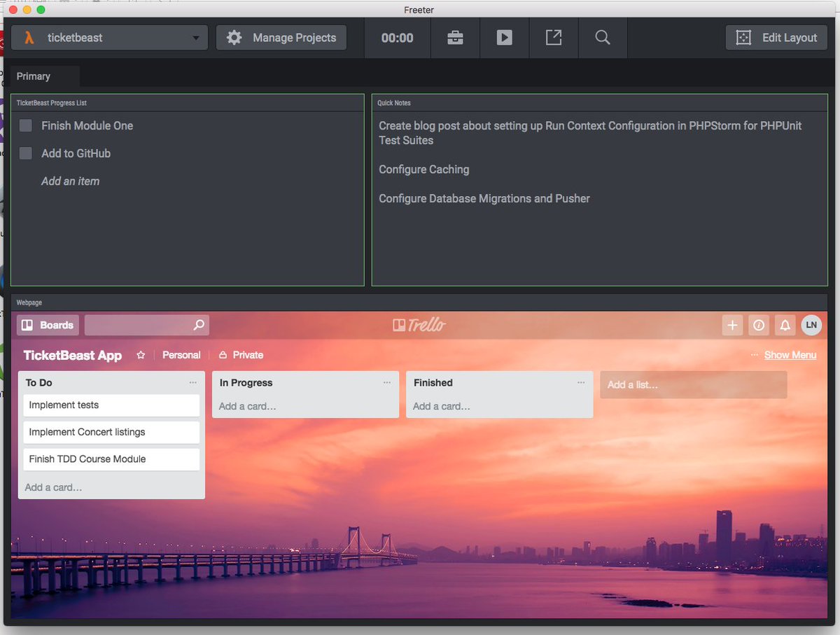Viewport: 840px width, 635px height.
Task: Click the Trello search magnifier icon
Action: click(199, 325)
